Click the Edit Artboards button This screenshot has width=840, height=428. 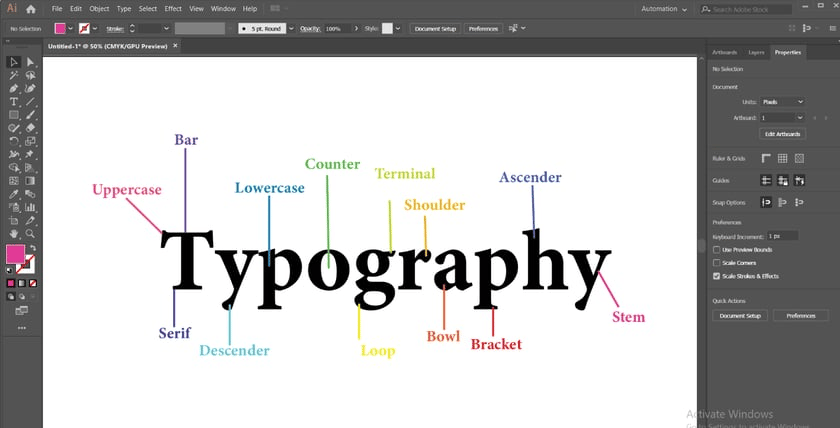pyautogui.click(x=783, y=134)
